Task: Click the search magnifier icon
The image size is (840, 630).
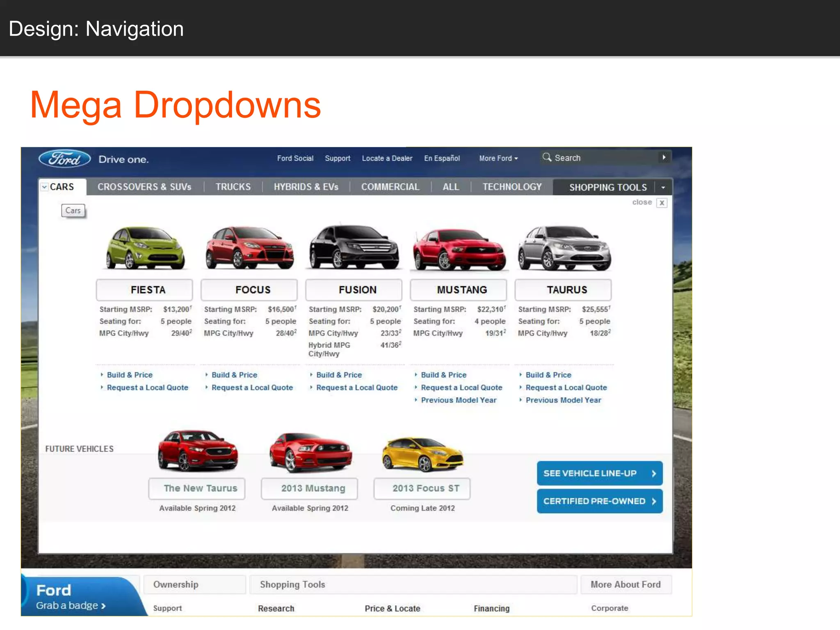Action: click(547, 157)
